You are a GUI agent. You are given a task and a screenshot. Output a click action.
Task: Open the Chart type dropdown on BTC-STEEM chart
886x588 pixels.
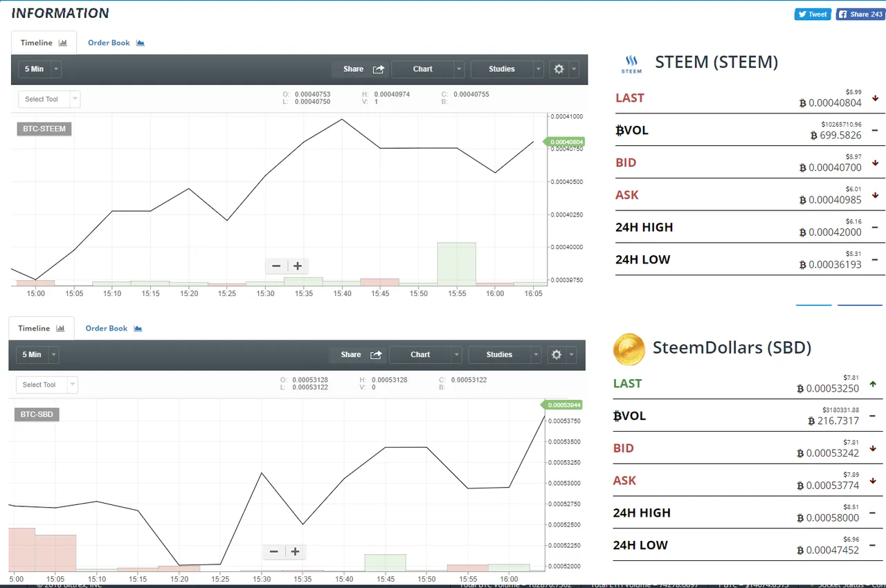click(428, 69)
